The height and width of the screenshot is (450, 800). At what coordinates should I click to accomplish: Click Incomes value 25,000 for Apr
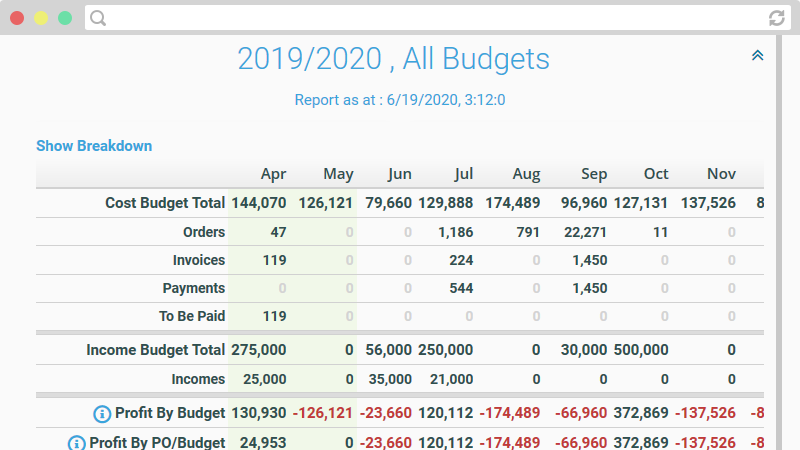(x=264, y=379)
